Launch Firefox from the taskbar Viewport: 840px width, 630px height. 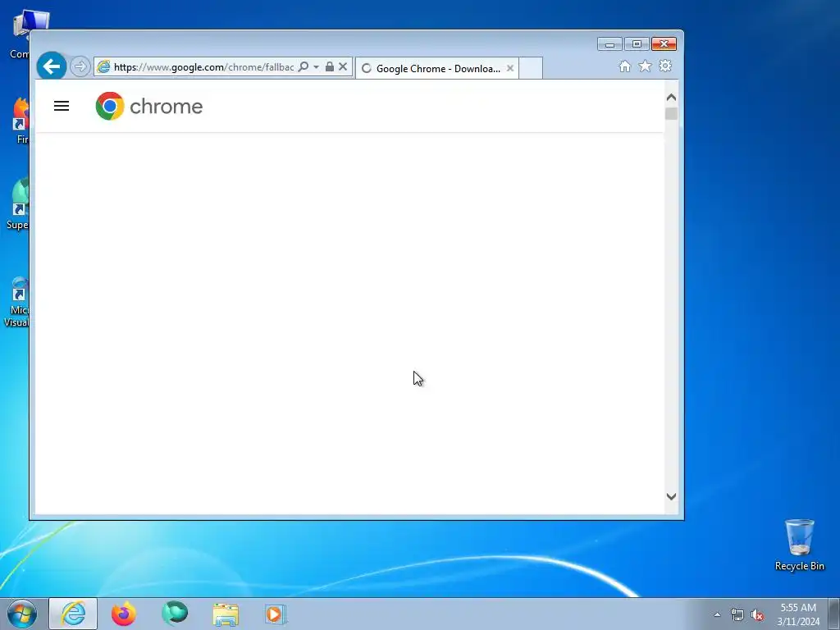pyautogui.click(x=124, y=614)
